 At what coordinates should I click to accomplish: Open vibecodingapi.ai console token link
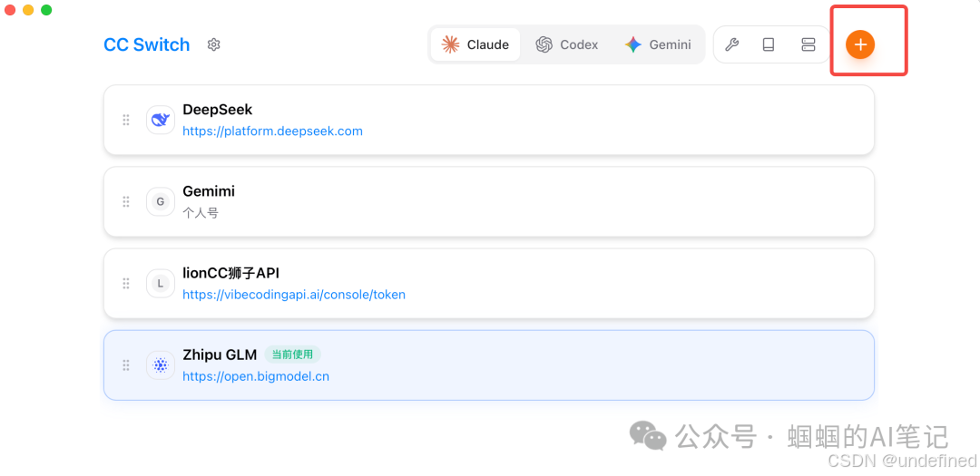coord(294,295)
